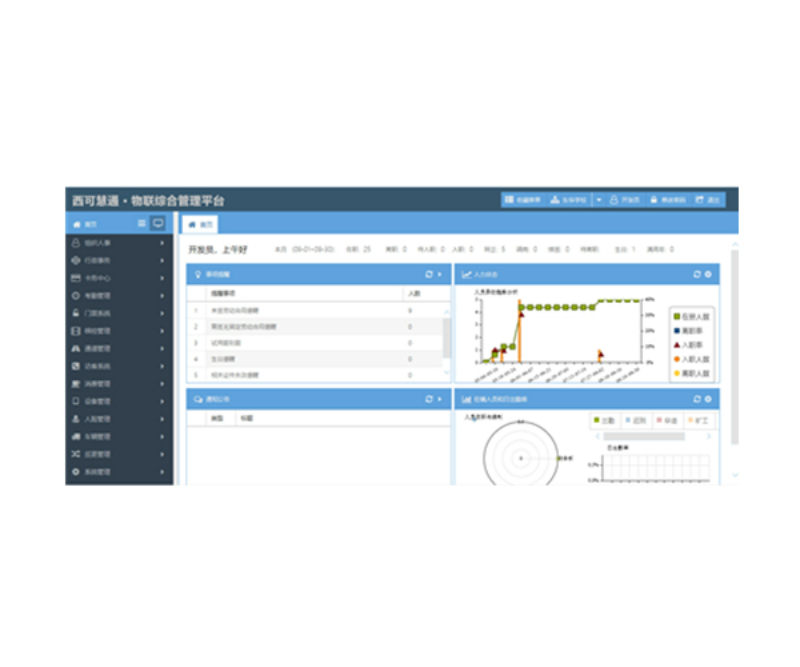Select the home tab in the content tab bar

(200, 225)
